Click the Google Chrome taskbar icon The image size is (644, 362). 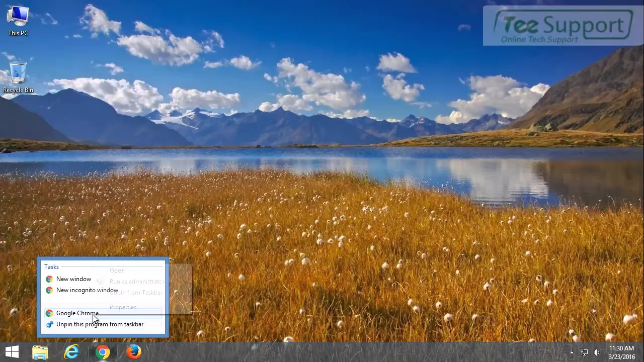click(103, 352)
